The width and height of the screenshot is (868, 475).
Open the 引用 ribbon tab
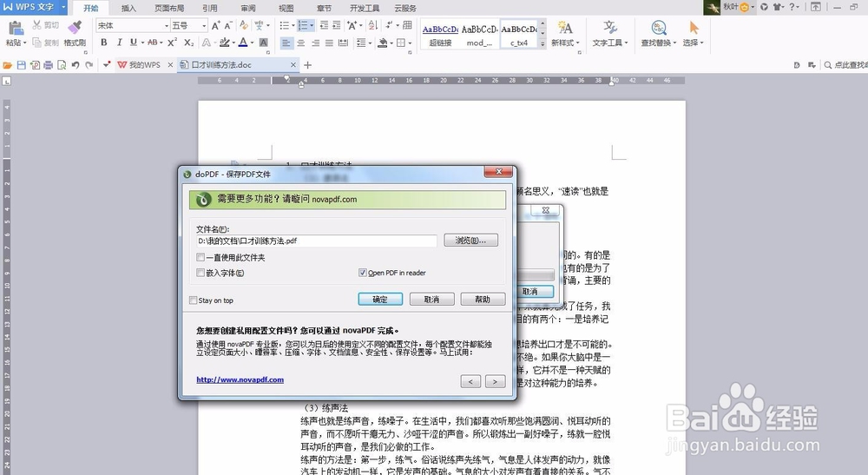pos(210,9)
